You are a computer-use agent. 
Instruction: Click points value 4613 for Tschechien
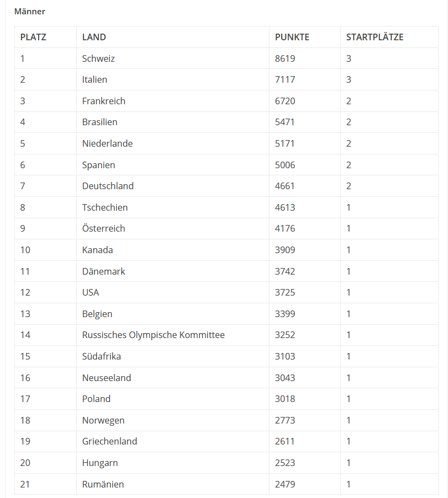[x=285, y=207]
